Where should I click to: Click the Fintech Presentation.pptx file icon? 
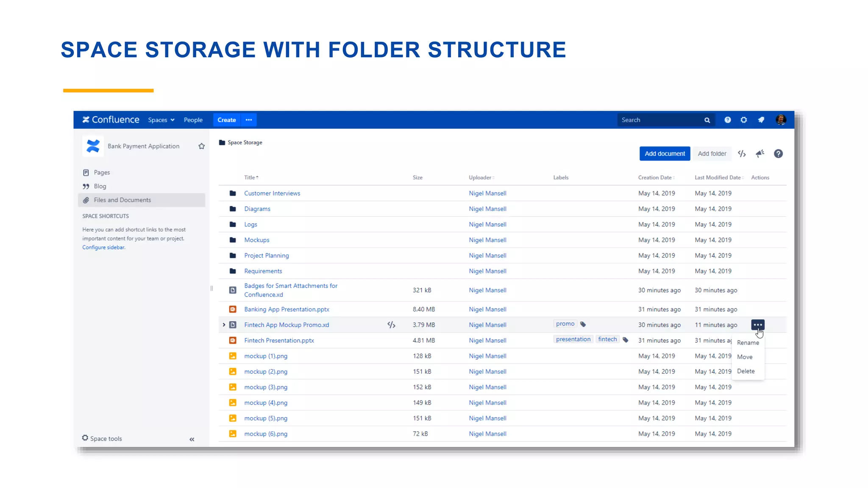(233, 341)
